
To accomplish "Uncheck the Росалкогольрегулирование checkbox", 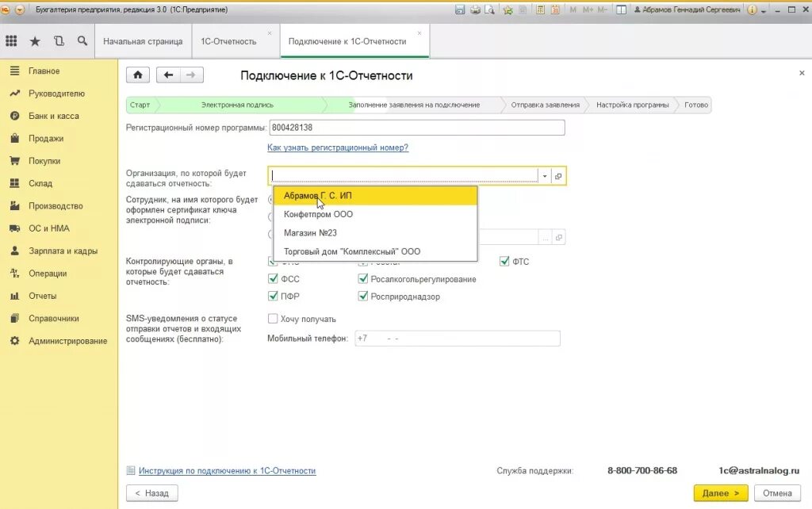I will pyautogui.click(x=363, y=278).
